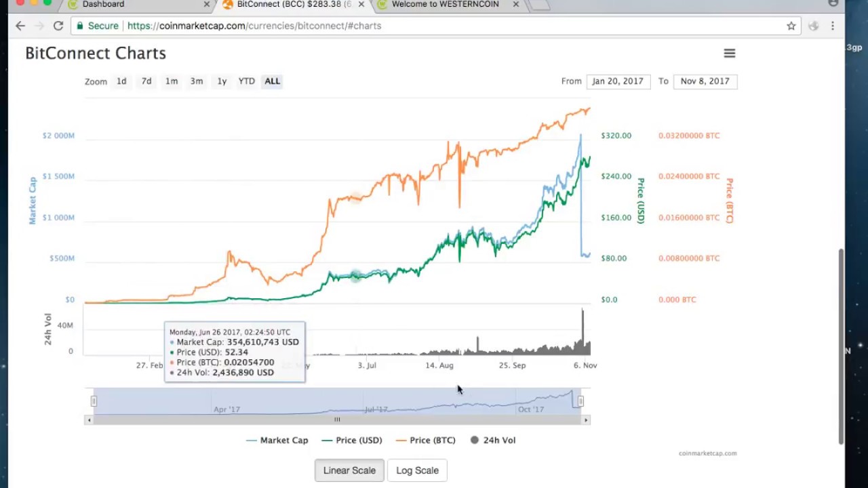The image size is (868, 488).
Task: Toggle the Market Cap series in legend
Action: pos(277,441)
